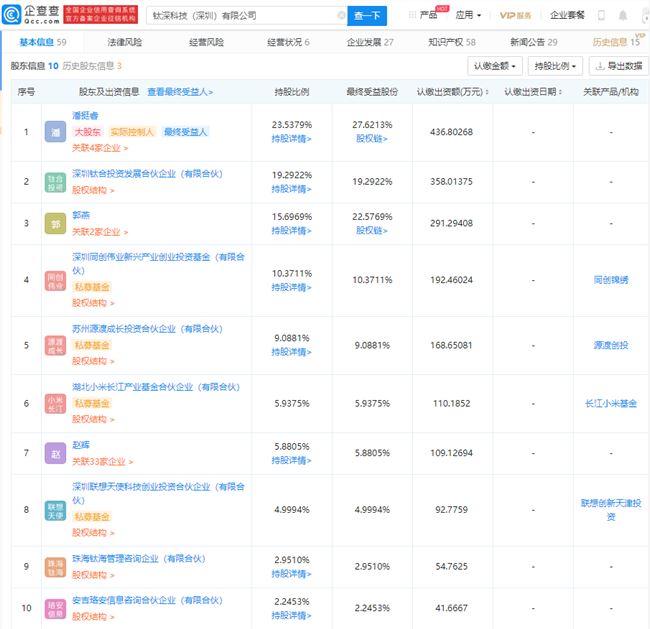
Task: Click the 大股东 tag on 潘挺睿
Action: (87, 132)
